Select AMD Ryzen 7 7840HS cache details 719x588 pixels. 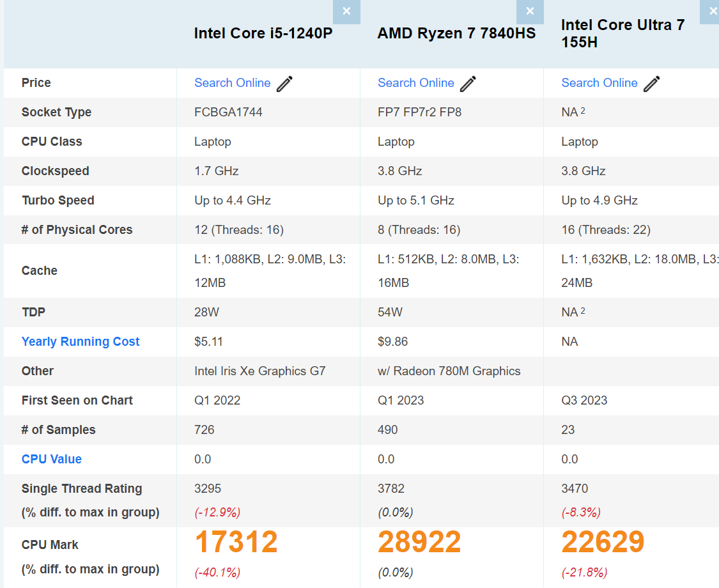[449, 270]
